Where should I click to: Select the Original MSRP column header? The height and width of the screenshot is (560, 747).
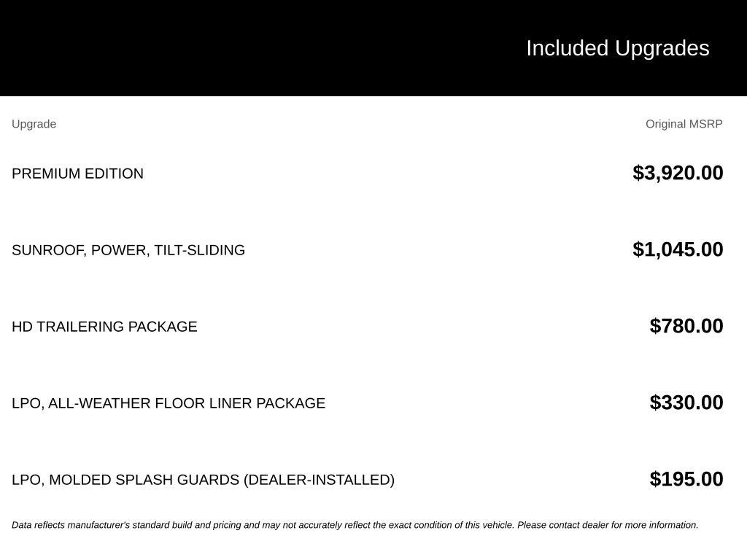click(x=684, y=124)
